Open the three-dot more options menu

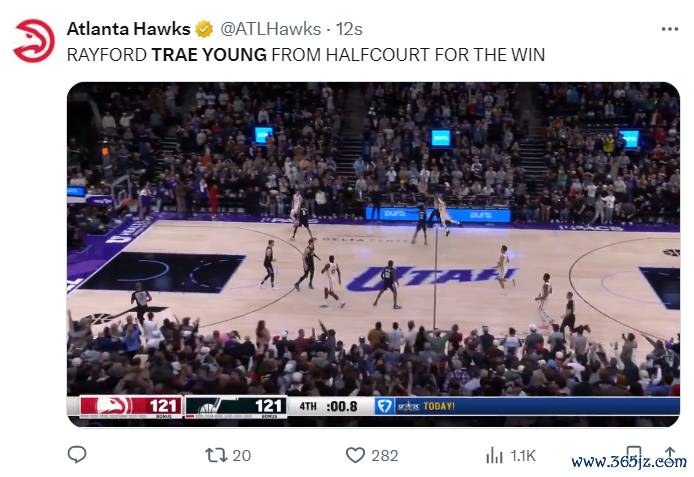(670, 29)
